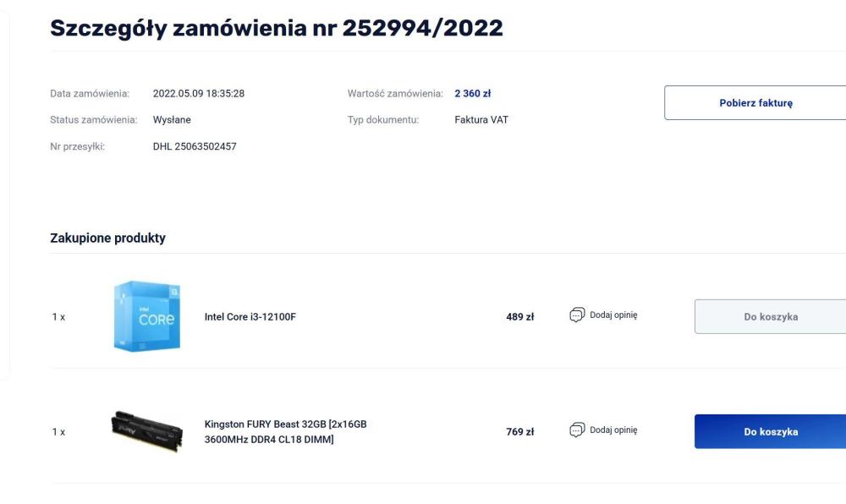Click the Wysłane order status text

(x=172, y=120)
